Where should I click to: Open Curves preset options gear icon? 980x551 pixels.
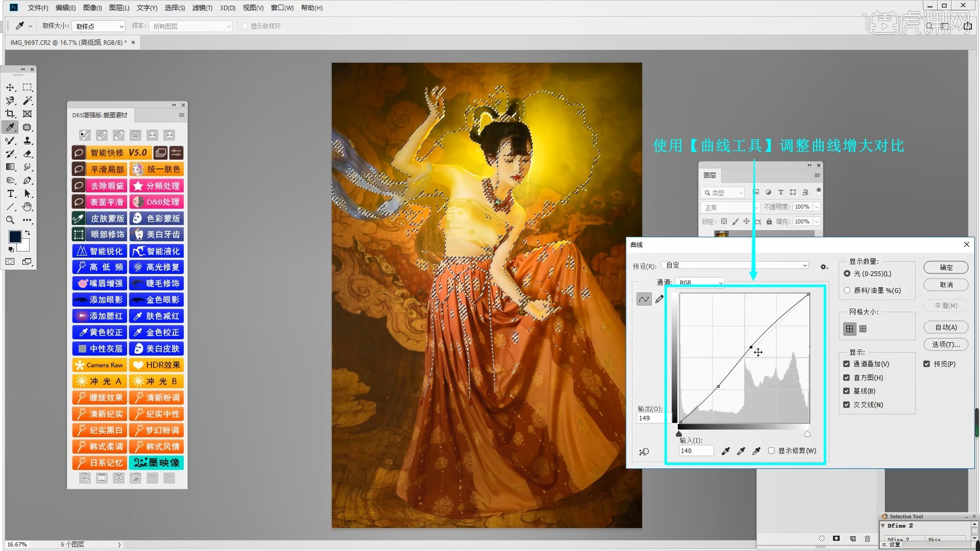click(x=823, y=267)
